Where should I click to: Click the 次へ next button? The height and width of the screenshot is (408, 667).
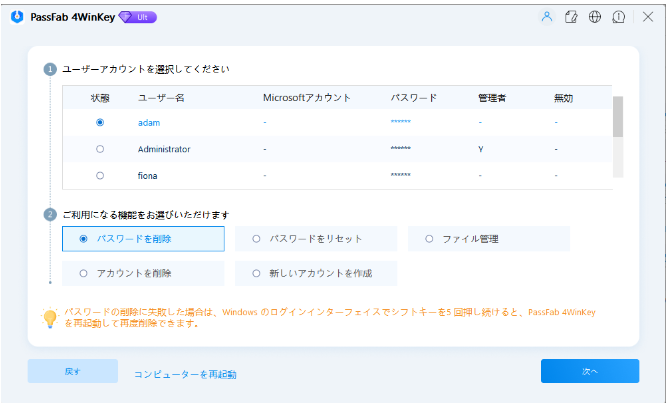coord(589,371)
